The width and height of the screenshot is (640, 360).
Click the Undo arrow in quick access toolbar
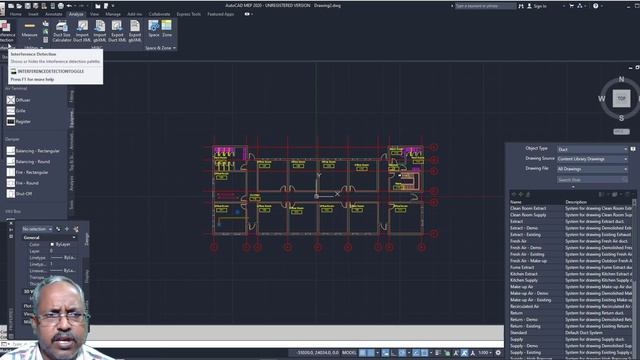69,6
